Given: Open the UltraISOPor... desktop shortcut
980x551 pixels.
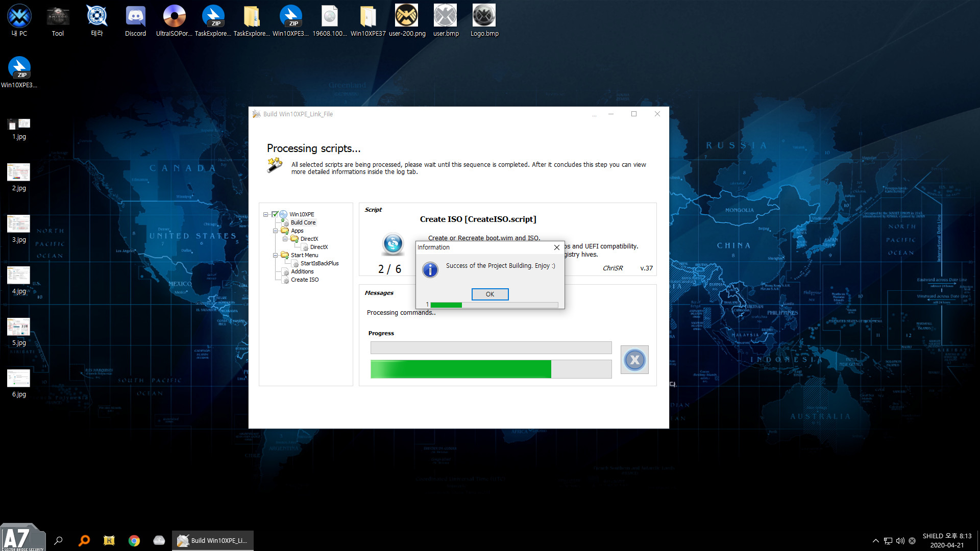Looking at the screenshot, I should pos(174,20).
